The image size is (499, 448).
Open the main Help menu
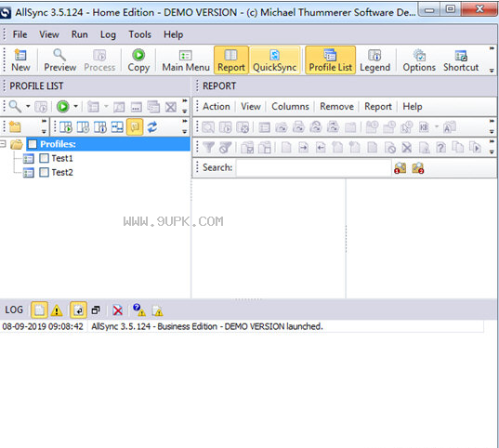coord(173,34)
